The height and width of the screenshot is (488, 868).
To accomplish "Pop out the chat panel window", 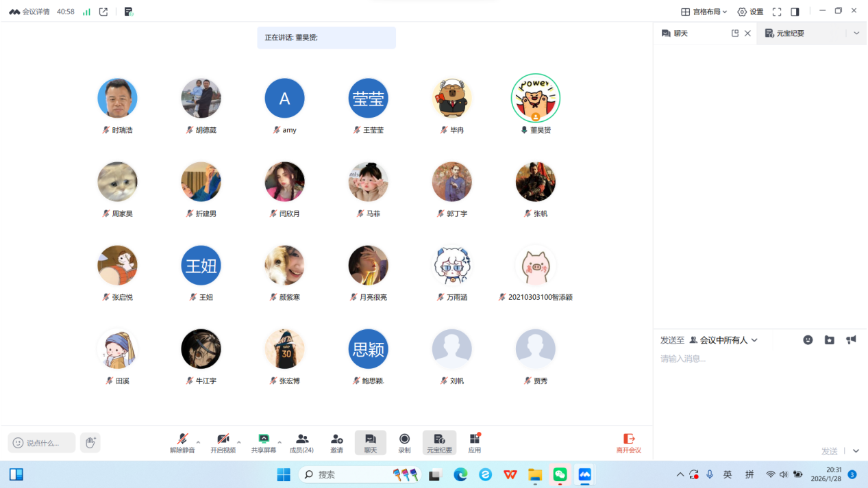I will point(735,33).
